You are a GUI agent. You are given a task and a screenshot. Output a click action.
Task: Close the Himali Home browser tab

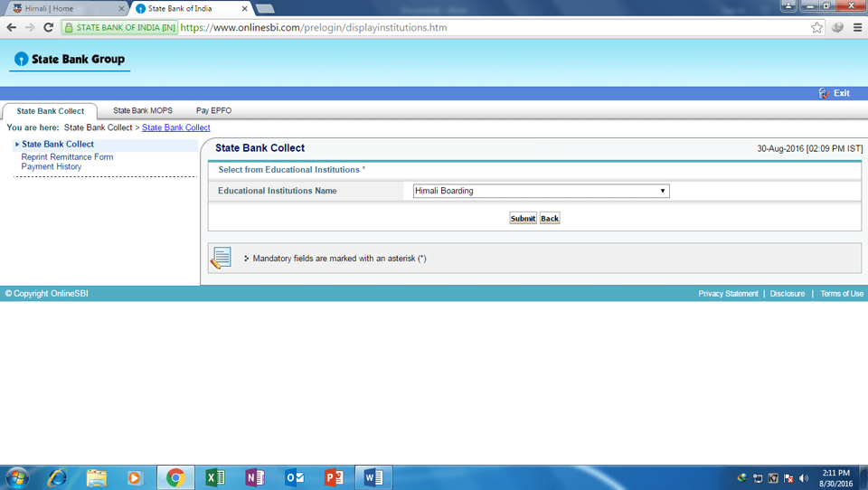(121, 9)
